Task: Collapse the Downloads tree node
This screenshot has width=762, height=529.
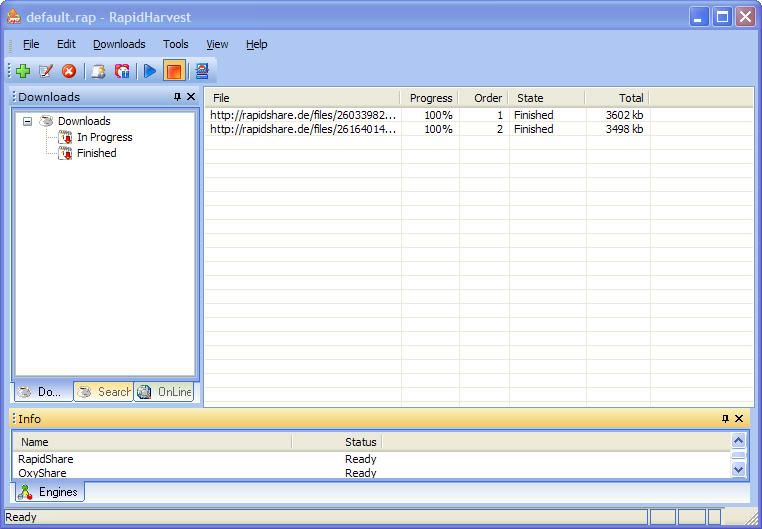Action: coord(27,121)
